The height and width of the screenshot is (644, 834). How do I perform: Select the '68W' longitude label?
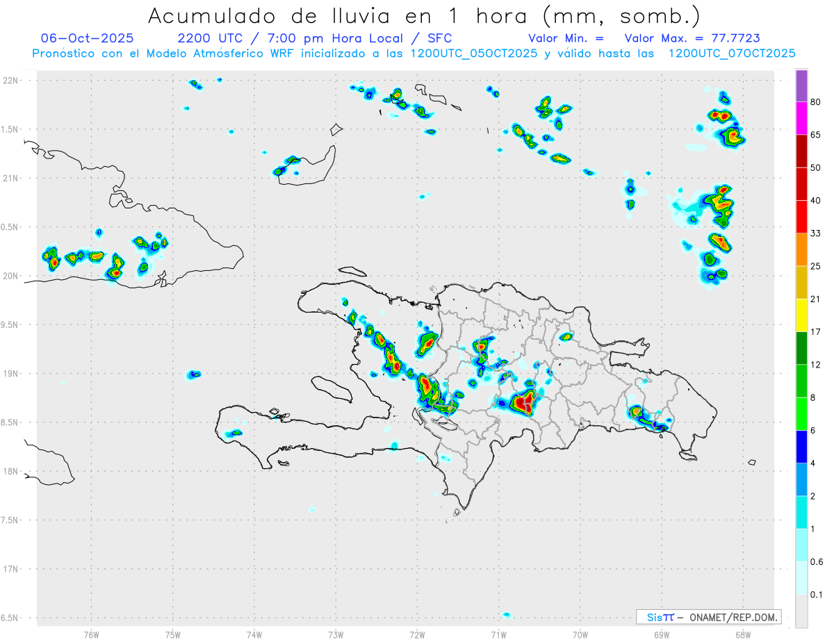click(x=742, y=635)
